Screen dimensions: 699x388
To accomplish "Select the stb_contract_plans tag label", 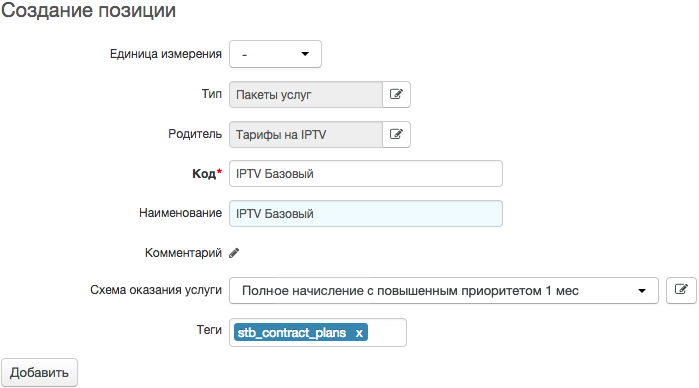I will pos(292,333).
